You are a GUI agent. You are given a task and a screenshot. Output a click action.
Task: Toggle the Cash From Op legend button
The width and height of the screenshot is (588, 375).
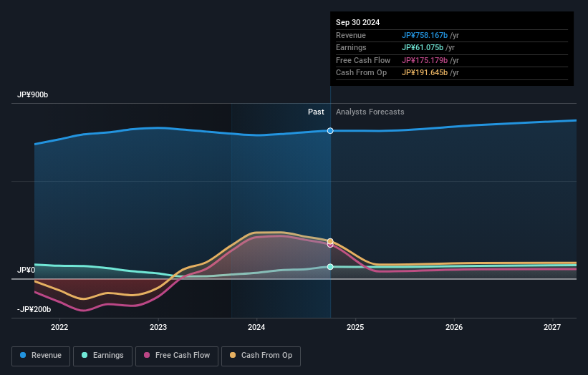coord(261,356)
